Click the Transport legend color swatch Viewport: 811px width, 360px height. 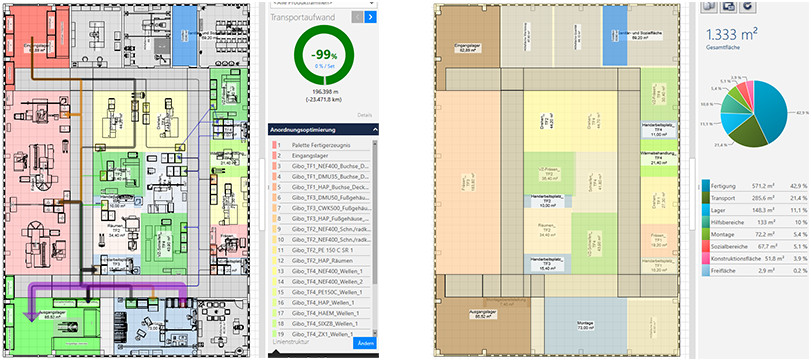pyautogui.click(x=705, y=198)
